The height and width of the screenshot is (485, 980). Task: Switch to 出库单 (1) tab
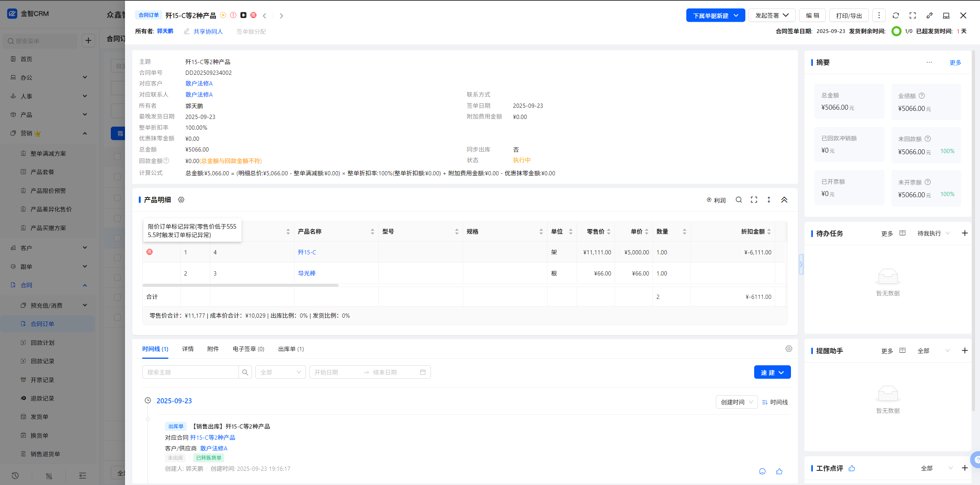[291, 349]
